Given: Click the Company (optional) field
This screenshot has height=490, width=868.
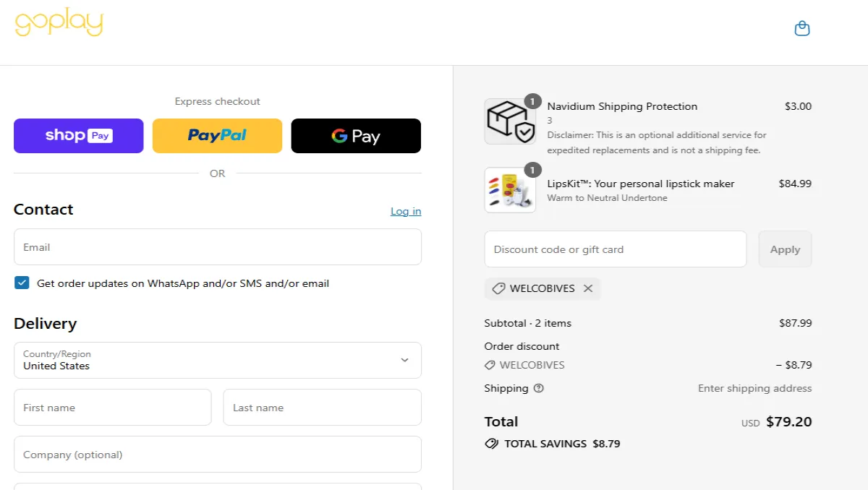Looking at the screenshot, I should pyautogui.click(x=217, y=454).
